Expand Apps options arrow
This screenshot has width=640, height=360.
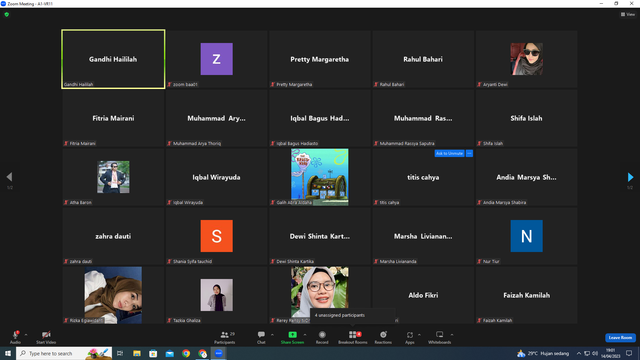(419, 335)
